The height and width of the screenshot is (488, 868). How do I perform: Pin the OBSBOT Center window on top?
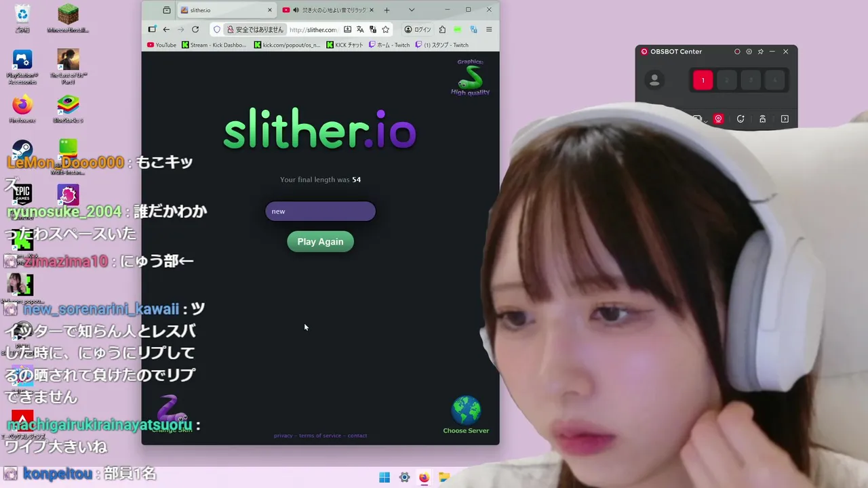click(x=761, y=52)
